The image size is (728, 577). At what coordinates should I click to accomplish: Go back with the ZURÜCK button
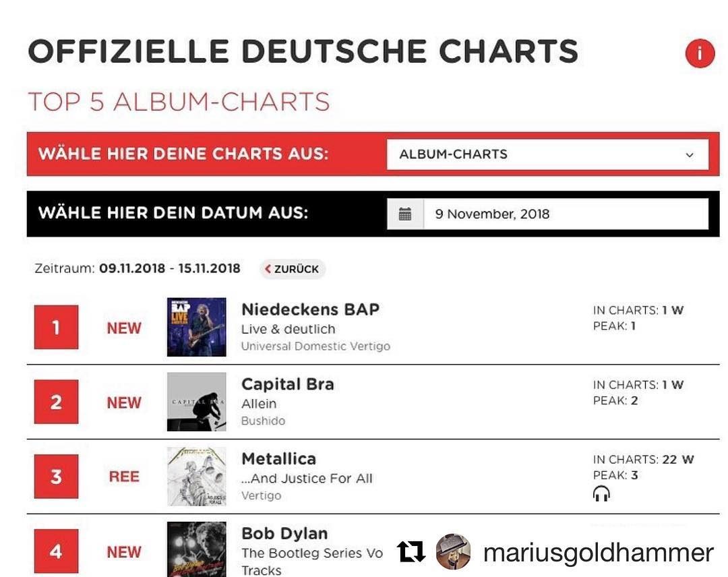[x=293, y=269]
